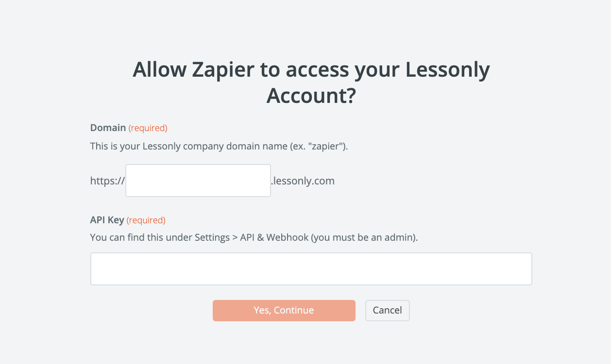The width and height of the screenshot is (611, 364).
Task: Click the word Zapier in the heading
Action: click(223, 70)
